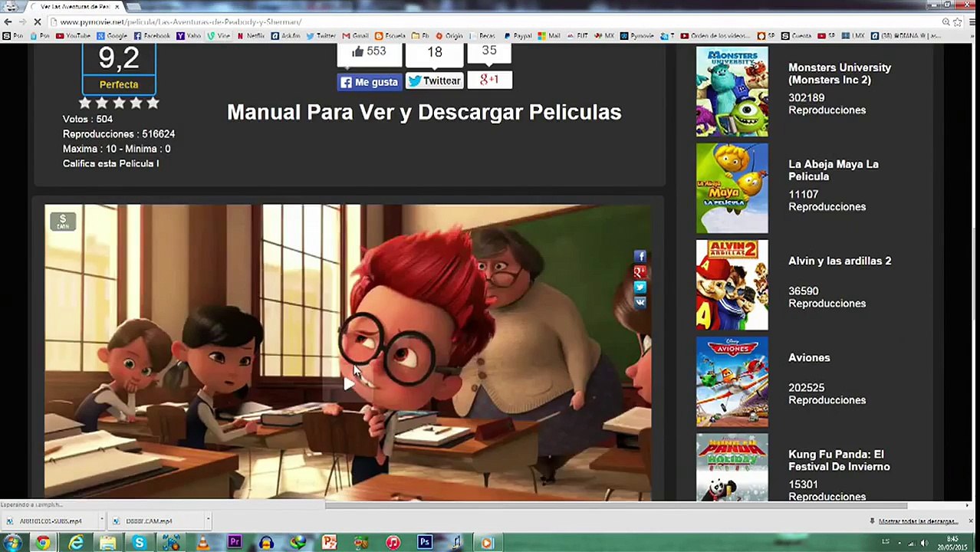Open the Origin bookmark

click(x=449, y=36)
